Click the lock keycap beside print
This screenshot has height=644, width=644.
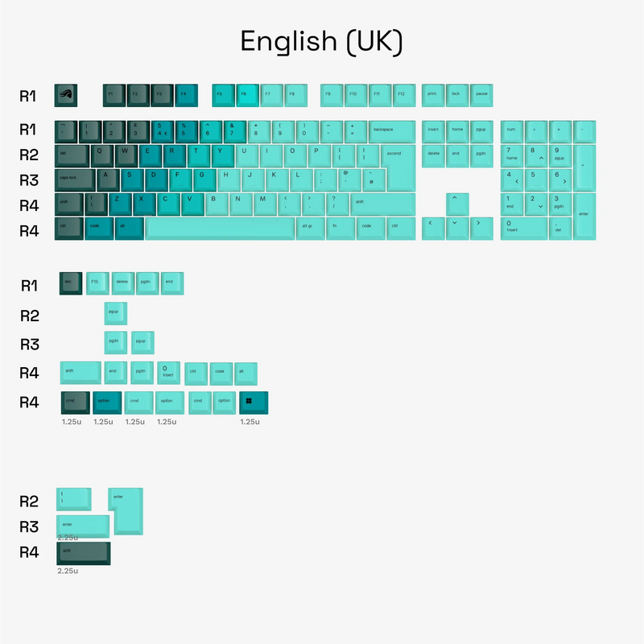(457, 95)
